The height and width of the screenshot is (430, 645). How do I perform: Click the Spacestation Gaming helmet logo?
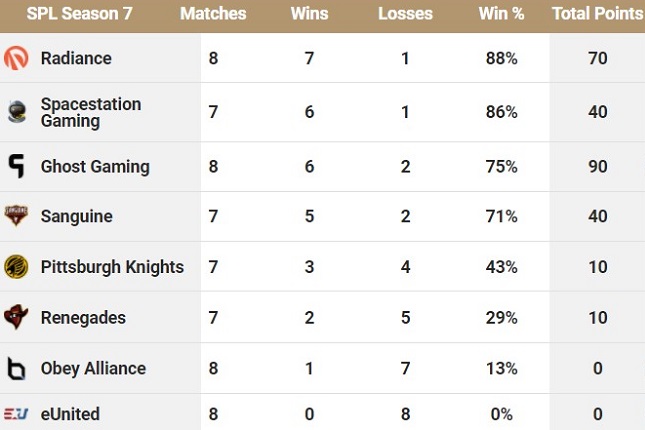[17, 112]
